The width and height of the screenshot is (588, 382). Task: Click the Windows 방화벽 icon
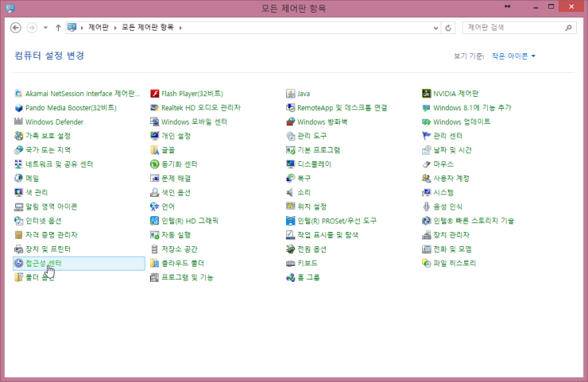tap(290, 122)
